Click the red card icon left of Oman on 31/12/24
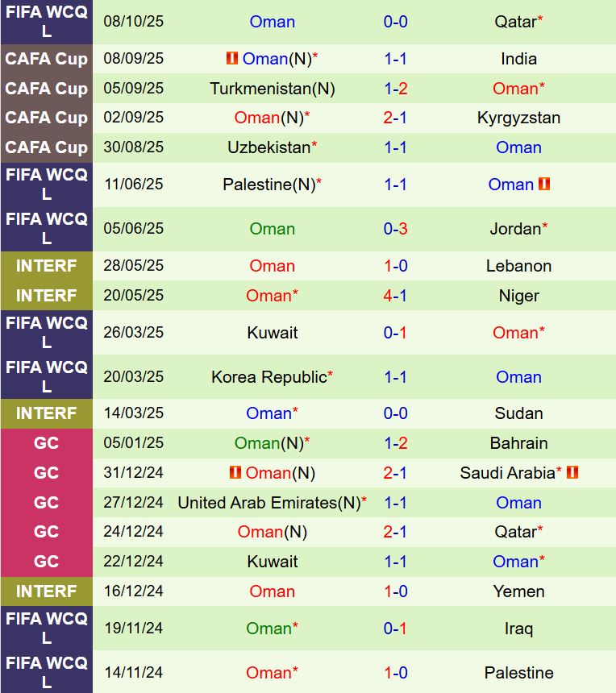Image resolution: width=616 pixels, height=693 pixels. click(235, 473)
